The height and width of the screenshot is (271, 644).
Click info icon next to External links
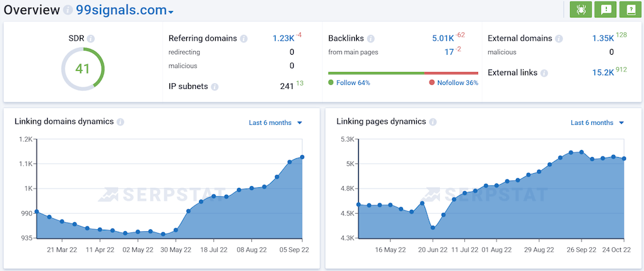(544, 73)
